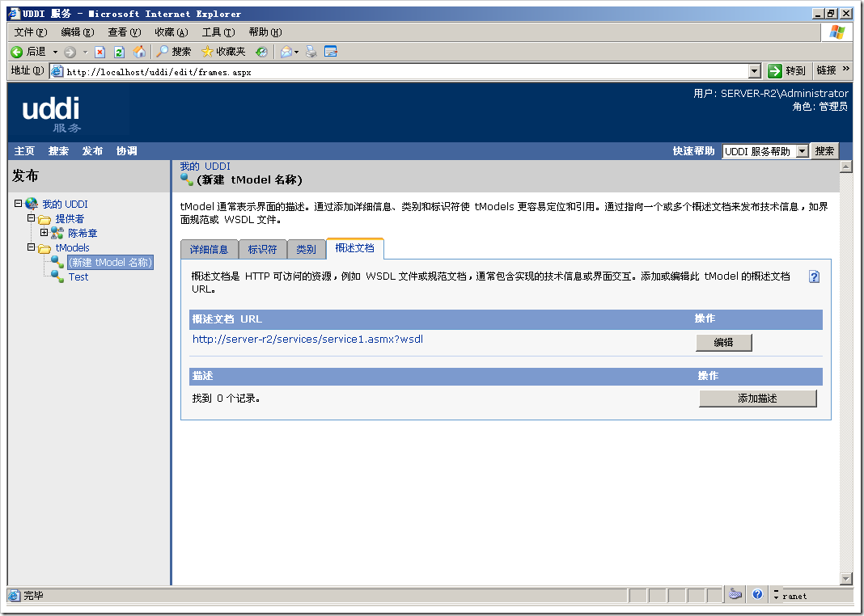Click the 添加描述 button
Viewport: 864px width, 616px height.
[758, 399]
